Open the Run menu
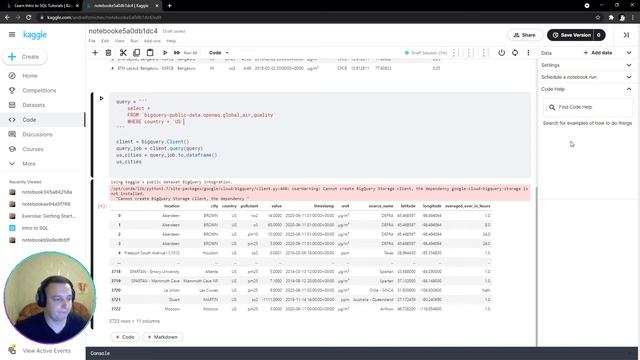 (134, 41)
